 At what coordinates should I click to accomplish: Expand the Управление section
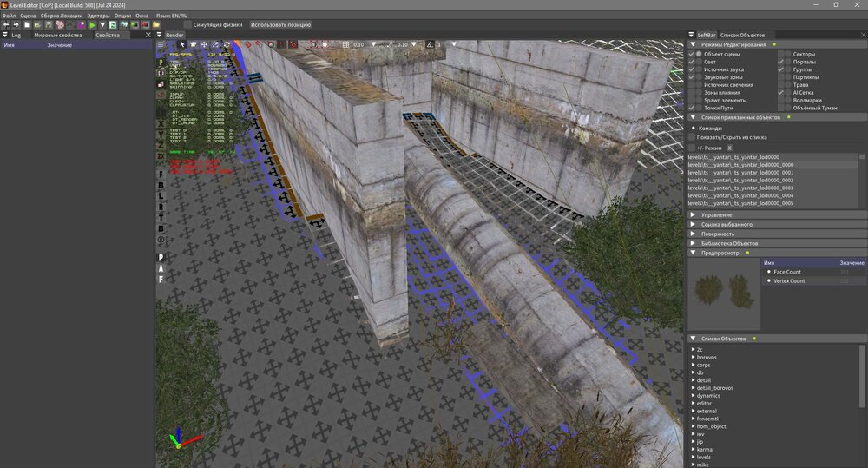coord(778,214)
